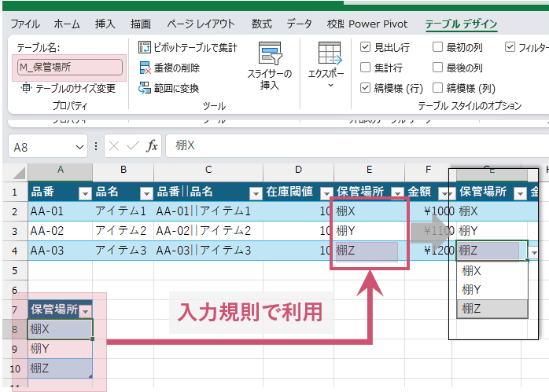549x392 pixels.
Task: Click cell AA-03||アイテム3 in column C
Action: point(208,251)
